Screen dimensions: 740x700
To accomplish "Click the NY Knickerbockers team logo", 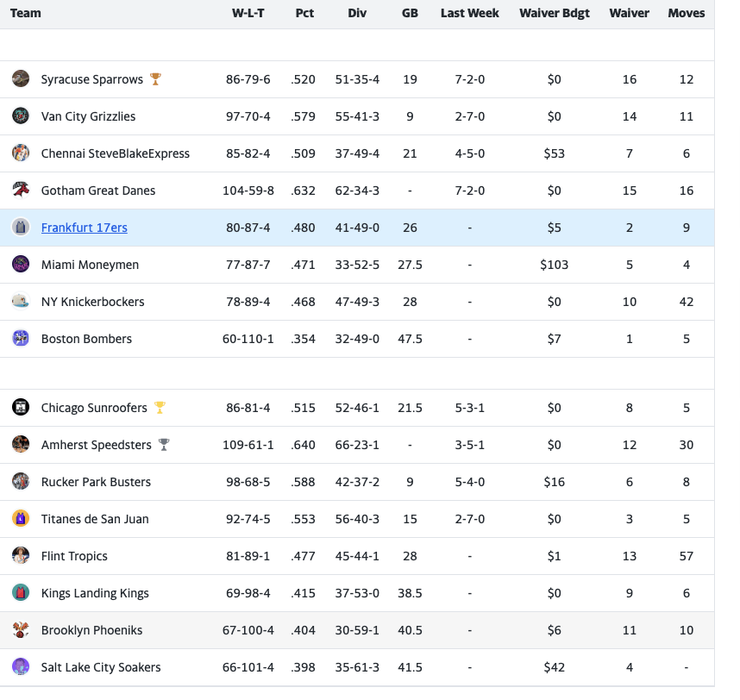I will coord(21,302).
